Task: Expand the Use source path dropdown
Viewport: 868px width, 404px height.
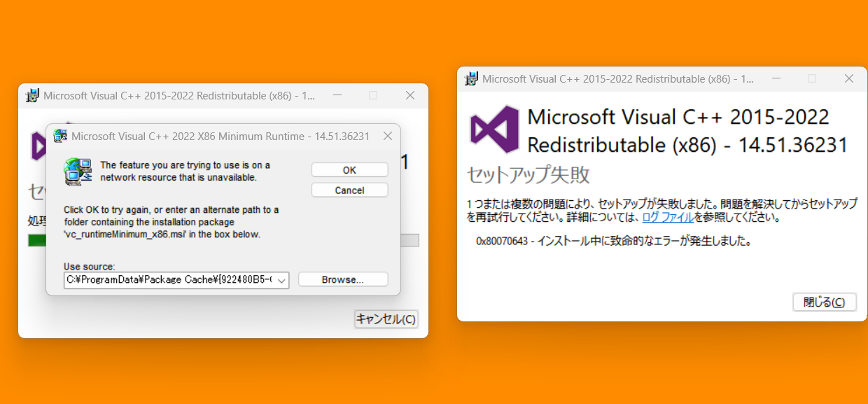Action: [x=282, y=280]
